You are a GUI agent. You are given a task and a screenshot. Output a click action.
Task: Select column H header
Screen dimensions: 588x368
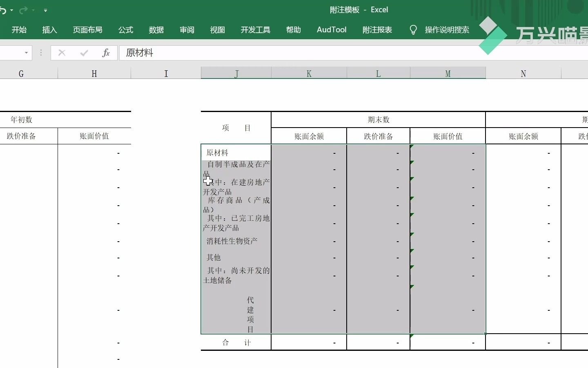click(94, 74)
